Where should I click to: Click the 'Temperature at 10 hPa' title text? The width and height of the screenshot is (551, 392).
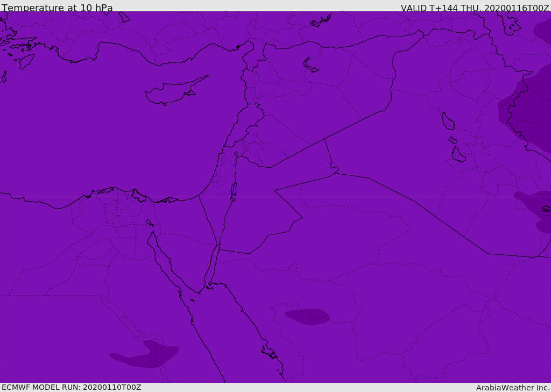click(57, 8)
